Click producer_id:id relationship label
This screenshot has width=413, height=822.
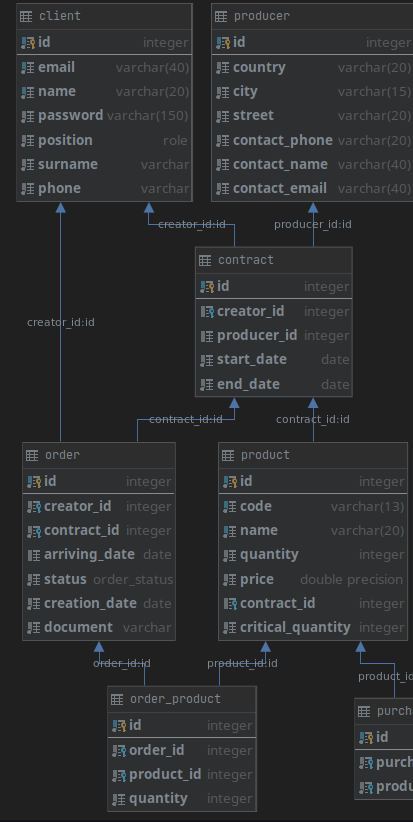[x=313, y=225]
